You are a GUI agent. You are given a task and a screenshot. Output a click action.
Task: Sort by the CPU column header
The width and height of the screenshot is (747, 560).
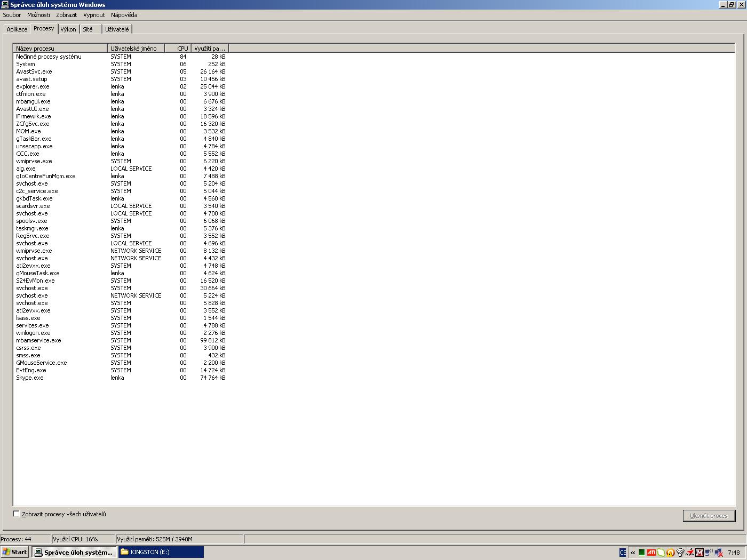(178, 49)
